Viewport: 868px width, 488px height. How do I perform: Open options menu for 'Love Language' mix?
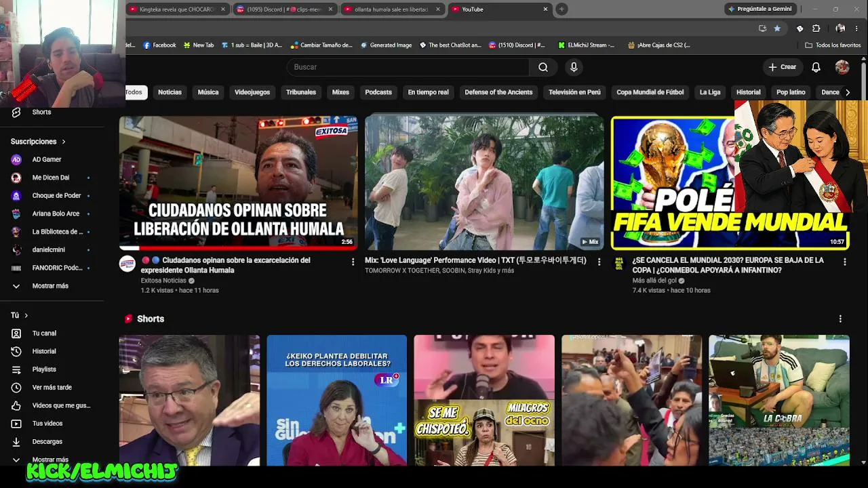pos(599,262)
